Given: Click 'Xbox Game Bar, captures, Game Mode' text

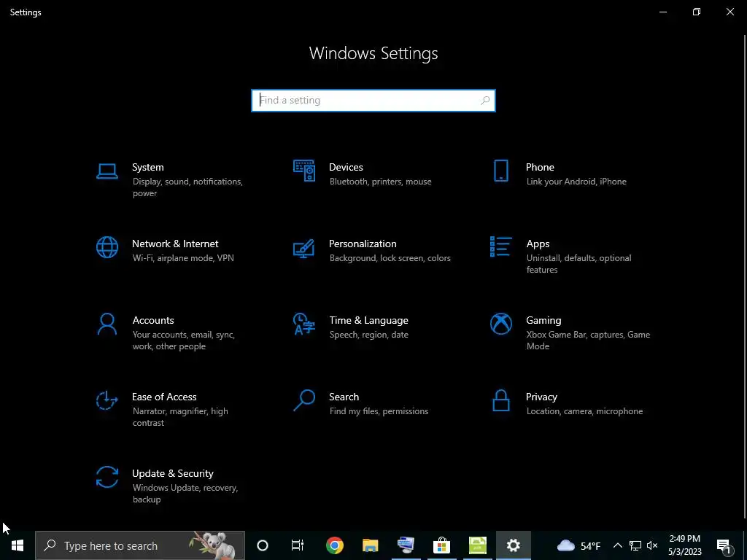Looking at the screenshot, I should 588,341.
